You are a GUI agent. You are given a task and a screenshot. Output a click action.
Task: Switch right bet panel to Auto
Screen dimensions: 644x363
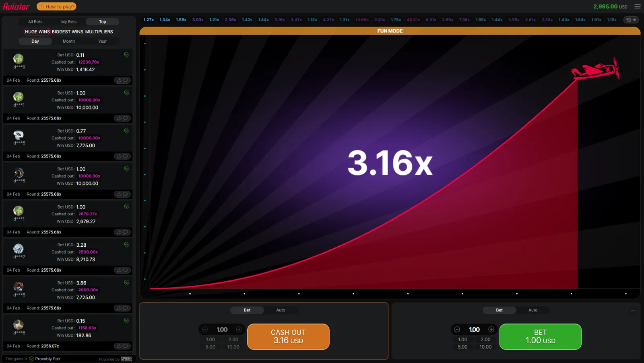pyautogui.click(x=533, y=310)
